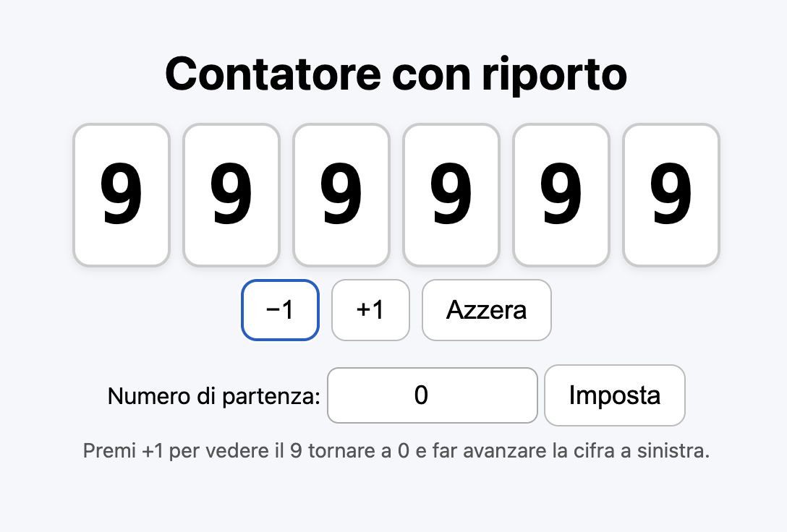Decrease the counter by one
Image resolution: width=787 pixels, height=532 pixels.
point(280,310)
